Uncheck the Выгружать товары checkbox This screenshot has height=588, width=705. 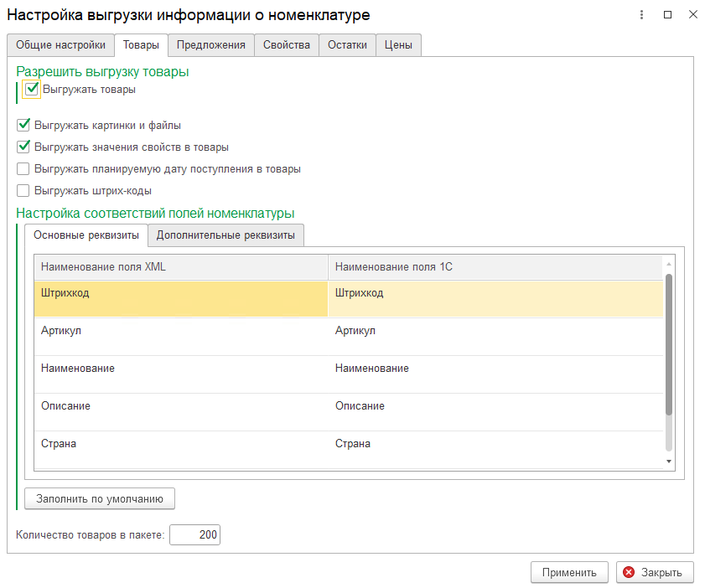[32, 89]
